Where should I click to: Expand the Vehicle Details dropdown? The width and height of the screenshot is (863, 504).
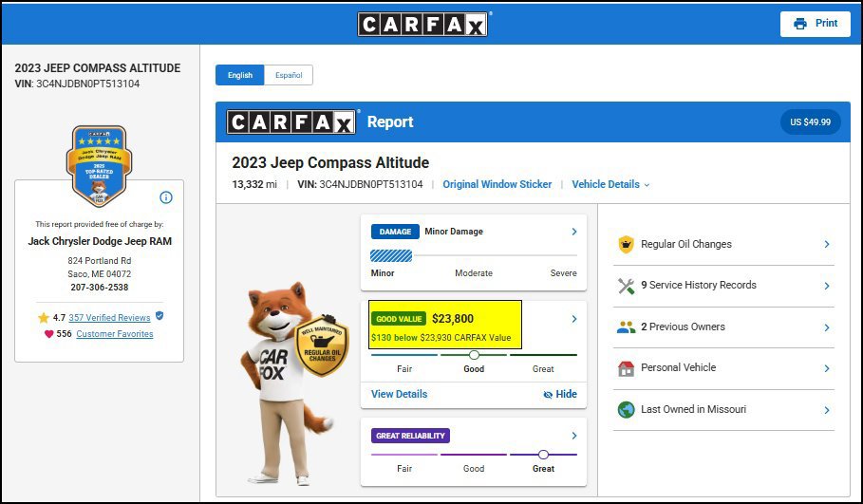[610, 184]
